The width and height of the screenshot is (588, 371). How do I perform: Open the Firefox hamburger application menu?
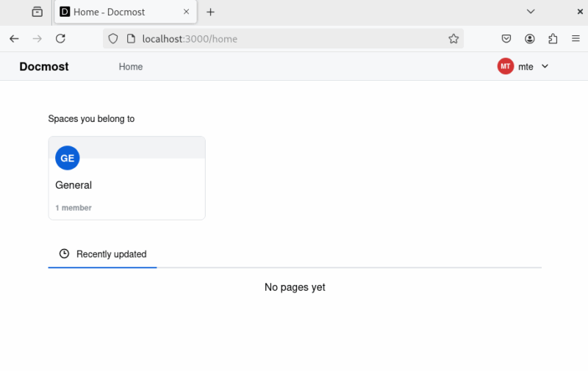coord(576,39)
